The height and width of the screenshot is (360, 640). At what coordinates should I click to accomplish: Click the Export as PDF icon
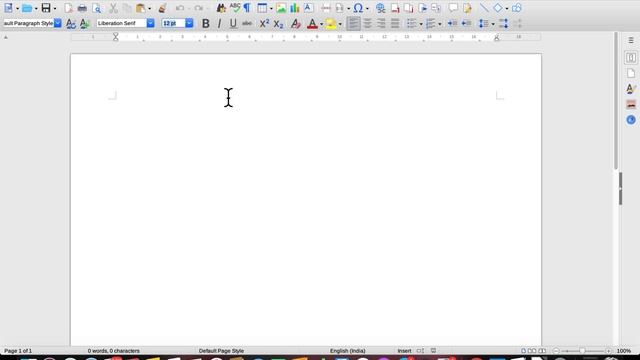tap(69, 8)
